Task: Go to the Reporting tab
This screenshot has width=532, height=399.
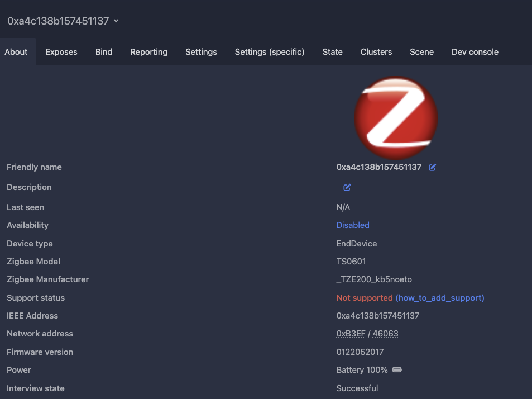Action: 149,51
